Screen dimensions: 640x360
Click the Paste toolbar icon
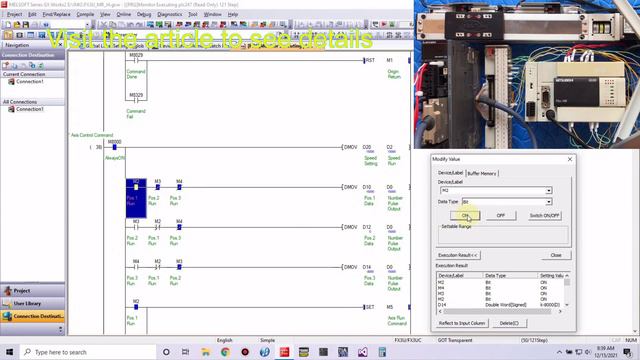point(122,24)
